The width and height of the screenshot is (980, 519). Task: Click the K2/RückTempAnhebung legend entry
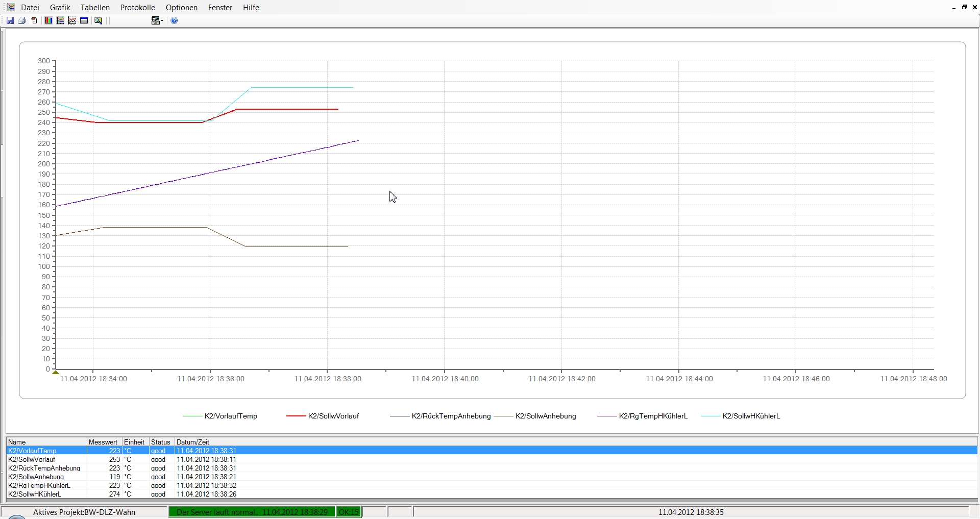click(440, 416)
